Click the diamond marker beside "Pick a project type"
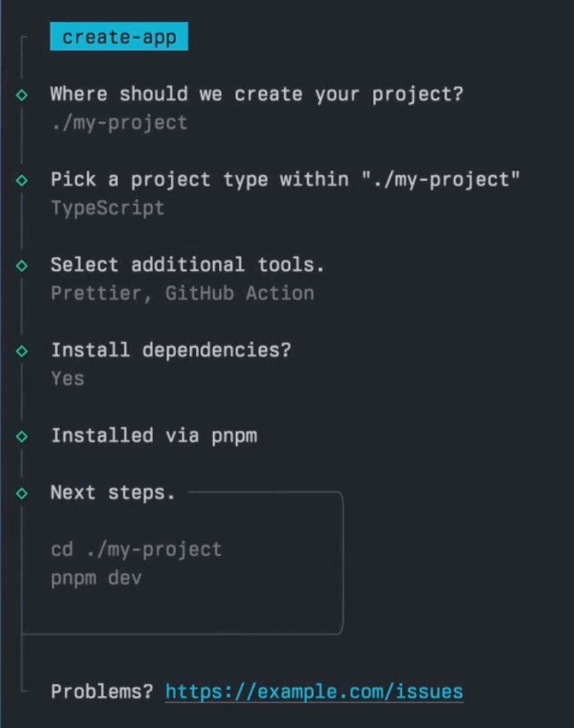The height and width of the screenshot is (728, 574). click(x=22, y=180)
